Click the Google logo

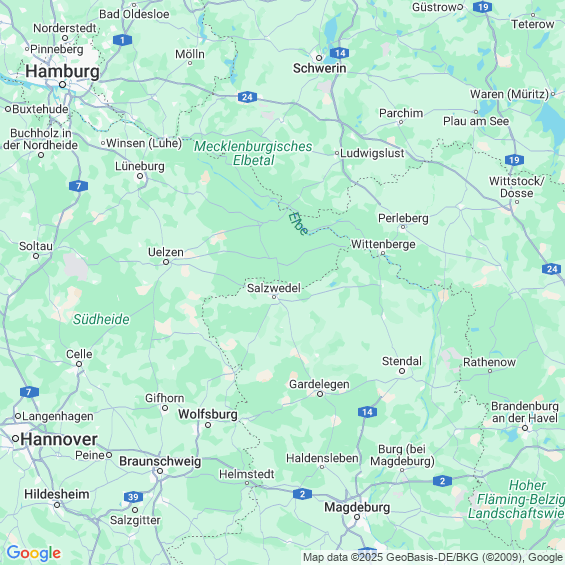pos(34,553)
